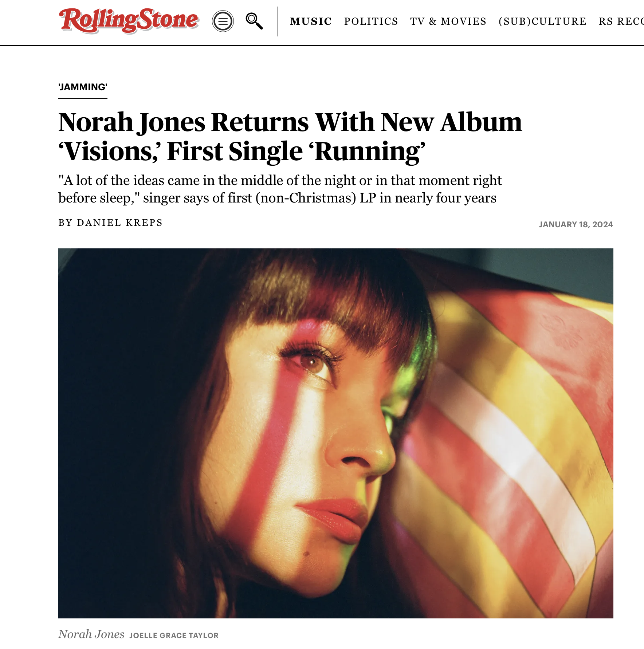Screen dimensions: 644x649
Task: Navigate to TV & Movies
Action: pos(448,21)
